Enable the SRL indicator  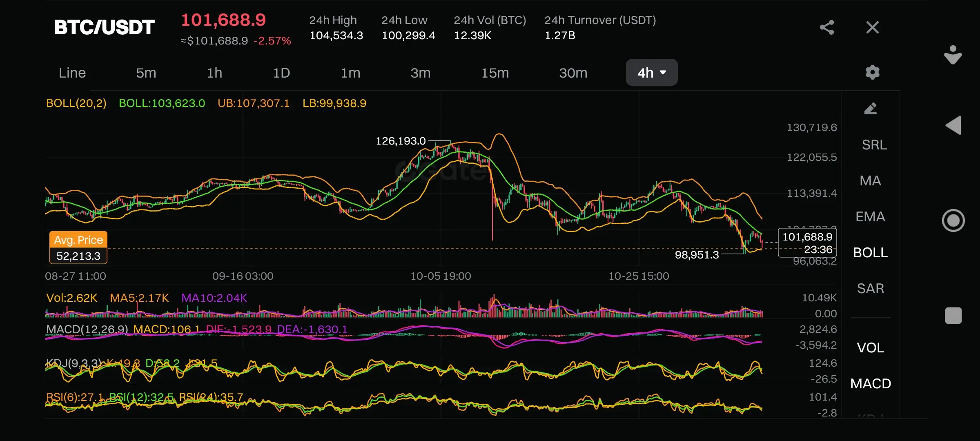(x=874, y=145)
